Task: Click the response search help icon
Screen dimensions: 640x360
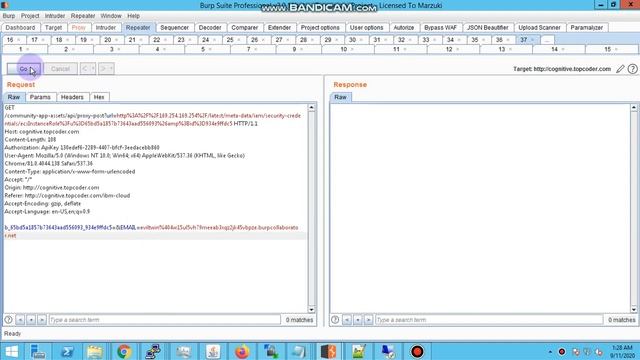Action: (335, 320)
